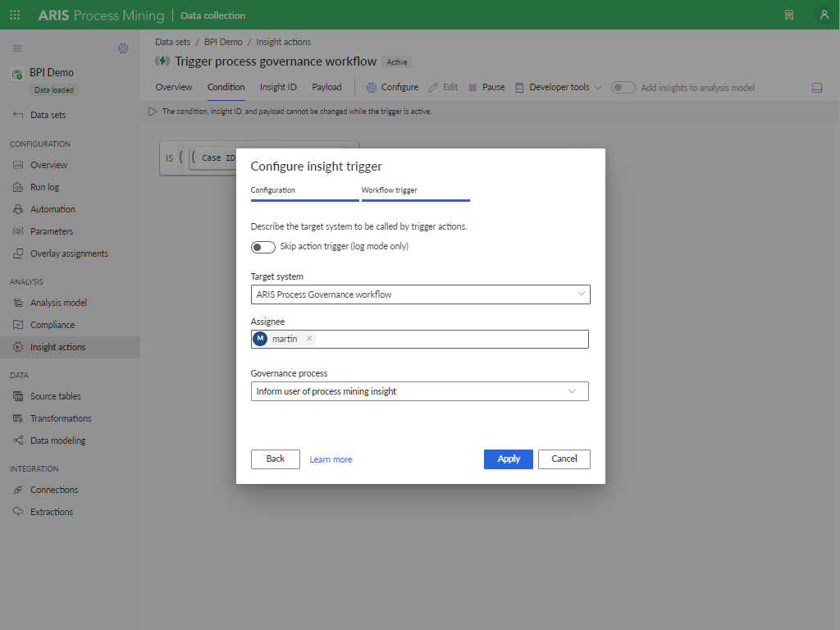The width and height of the screenshot is (840, 630).
Task: Navigate to Insight actions breadcrumb
Action: point(283,42)
